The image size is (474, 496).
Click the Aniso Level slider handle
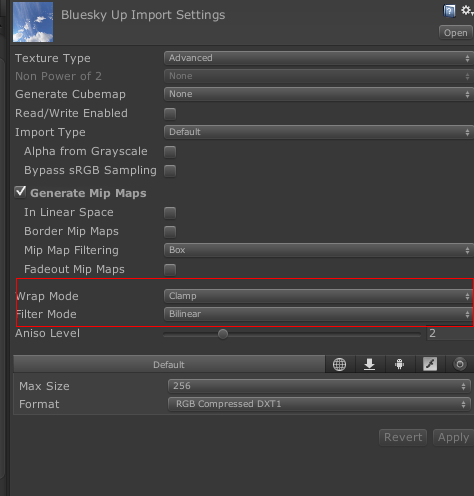[223, 334]
